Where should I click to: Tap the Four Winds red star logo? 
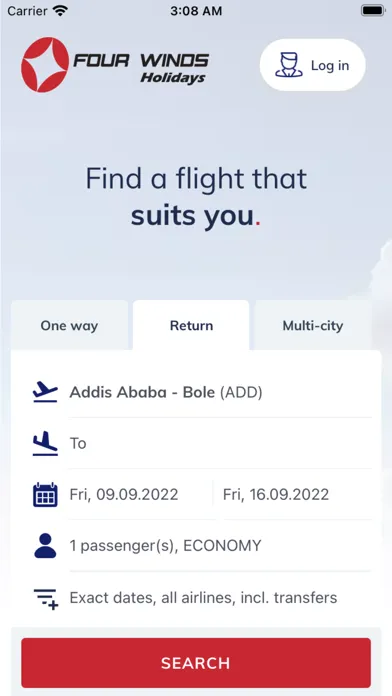pyautogui.click(x=45, y=65)
